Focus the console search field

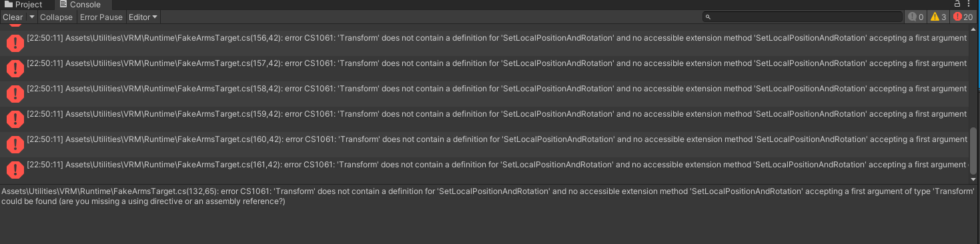(802, 17)
